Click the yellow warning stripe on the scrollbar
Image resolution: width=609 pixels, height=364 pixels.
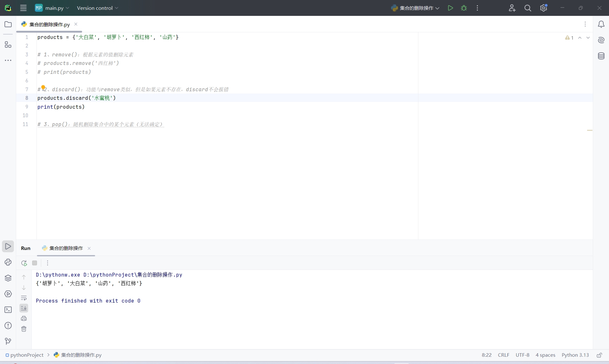[x=590, y=130]
